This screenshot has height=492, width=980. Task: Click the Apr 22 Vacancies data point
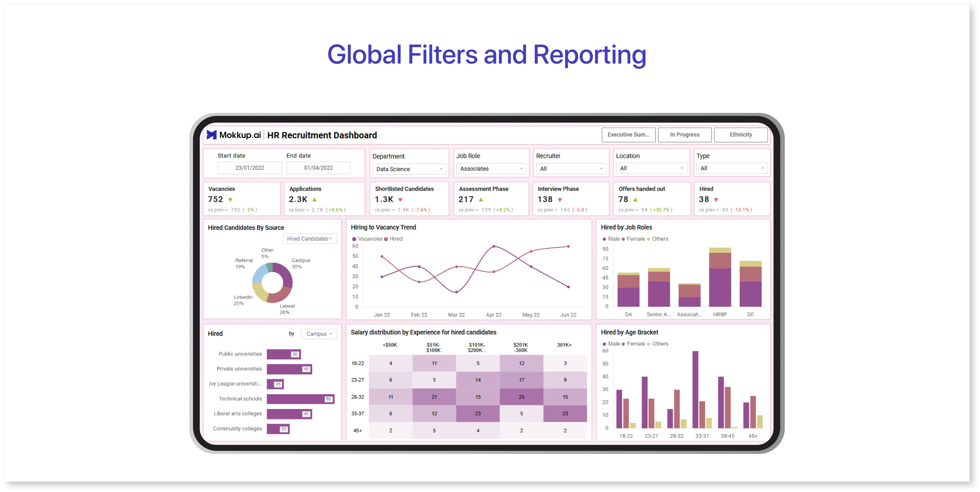494,246
